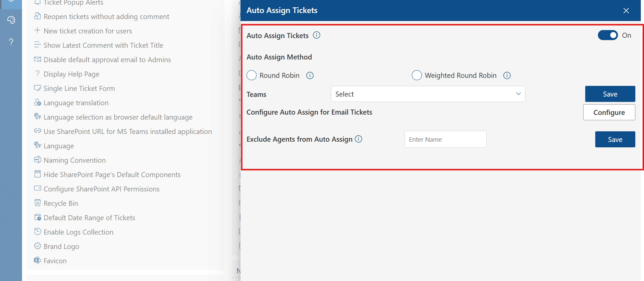Close the Auto Assign Tickets panel
This screenshot has height=281, width=644.
[626, 11]
